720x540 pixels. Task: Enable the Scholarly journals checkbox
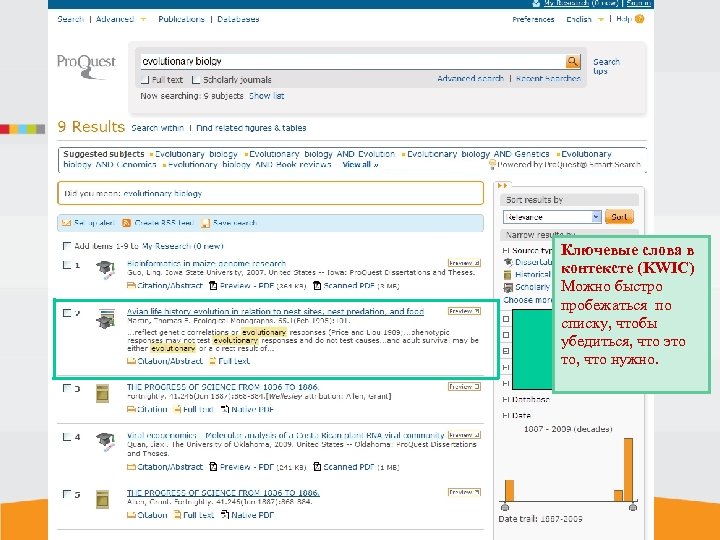[196, 80]
